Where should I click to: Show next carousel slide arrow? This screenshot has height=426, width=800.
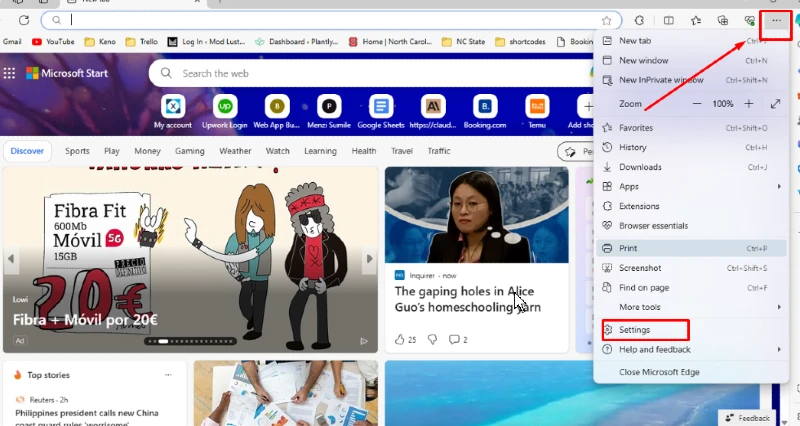(x=370, y=259)
